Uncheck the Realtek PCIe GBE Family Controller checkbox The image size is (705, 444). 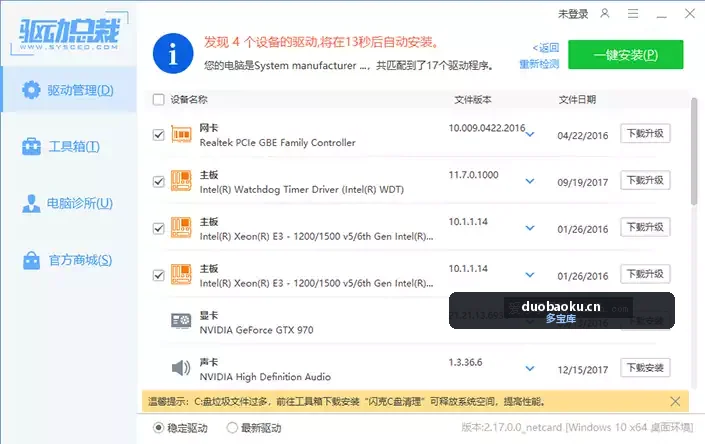click(x=158, y=135)
